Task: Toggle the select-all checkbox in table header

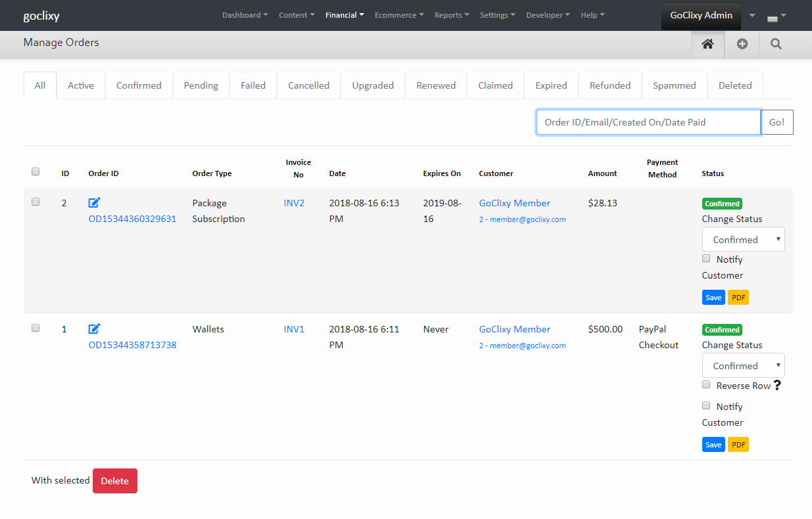Action: coord(36,172)
